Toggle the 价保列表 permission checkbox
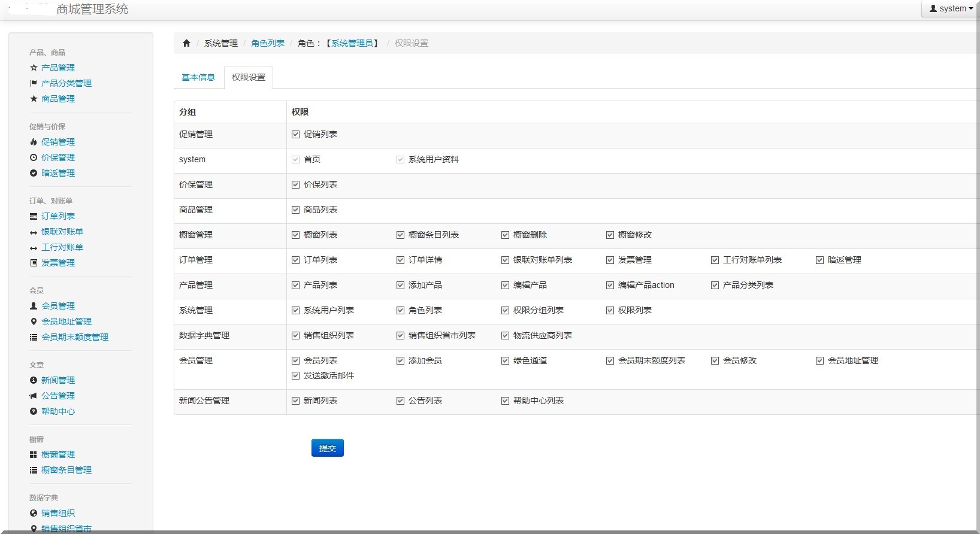 tap(295, 185)
